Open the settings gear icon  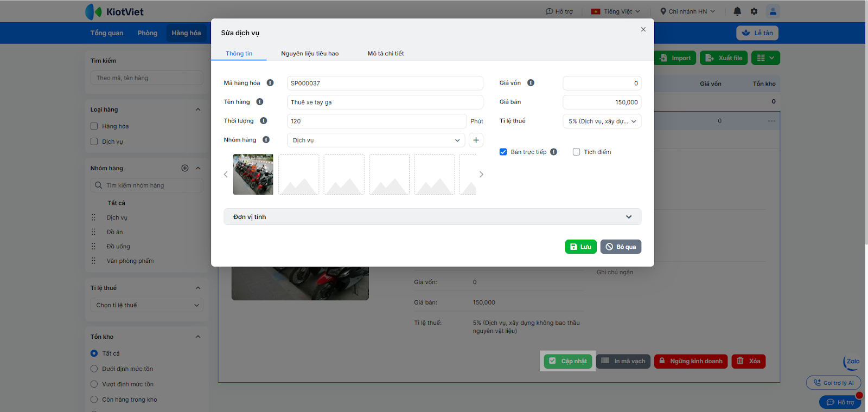754,11
